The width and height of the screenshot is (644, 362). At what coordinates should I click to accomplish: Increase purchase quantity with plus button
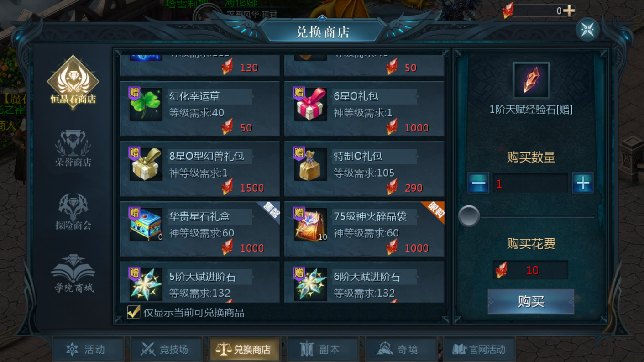point(583,183)
